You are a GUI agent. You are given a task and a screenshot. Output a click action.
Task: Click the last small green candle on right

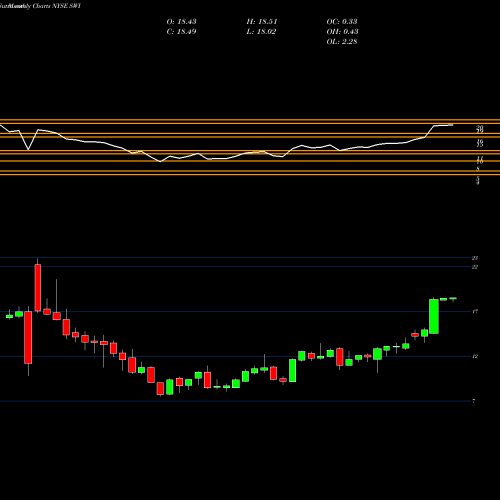point(453,299)
